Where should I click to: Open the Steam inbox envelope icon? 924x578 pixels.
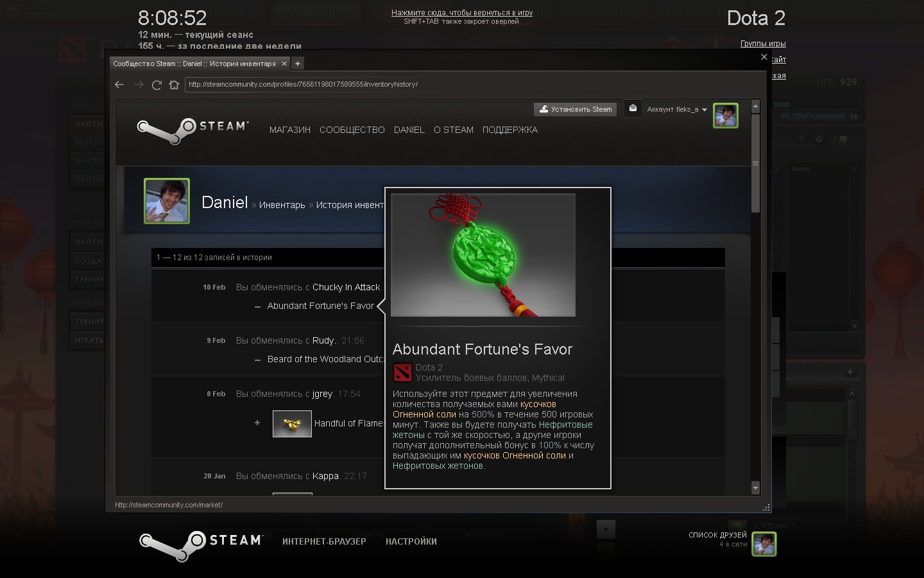(633, 109)
